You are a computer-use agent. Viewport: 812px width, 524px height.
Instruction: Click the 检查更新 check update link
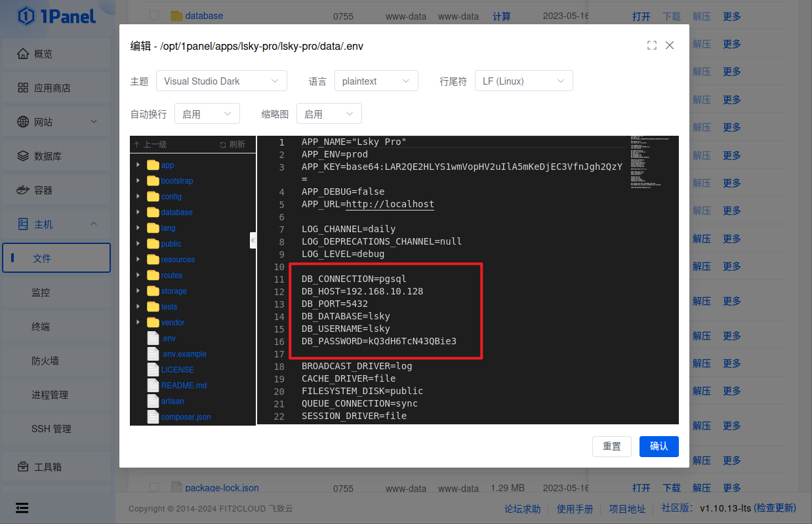775,508
